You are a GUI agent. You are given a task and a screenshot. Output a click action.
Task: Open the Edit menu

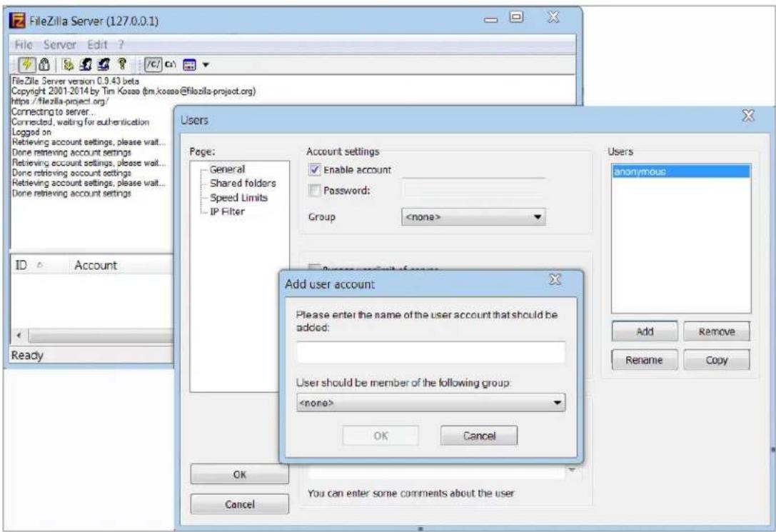pos(97,45)
